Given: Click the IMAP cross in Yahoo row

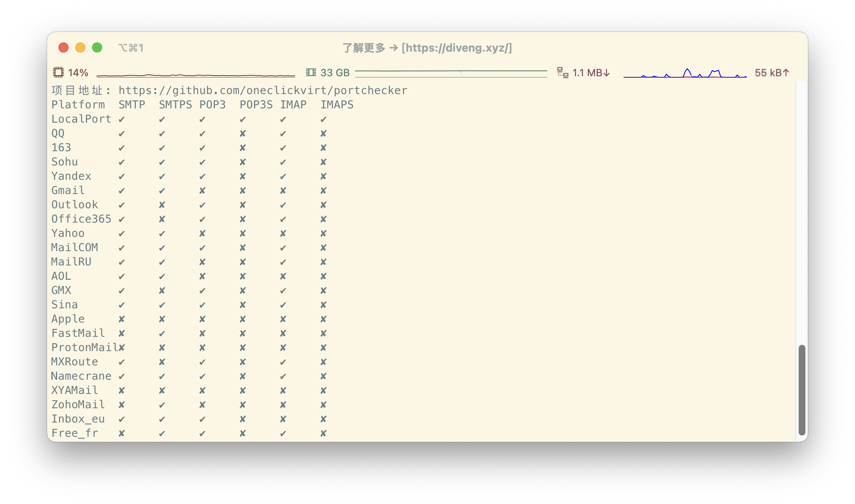Looking at the screenshot, I should 283,234.
